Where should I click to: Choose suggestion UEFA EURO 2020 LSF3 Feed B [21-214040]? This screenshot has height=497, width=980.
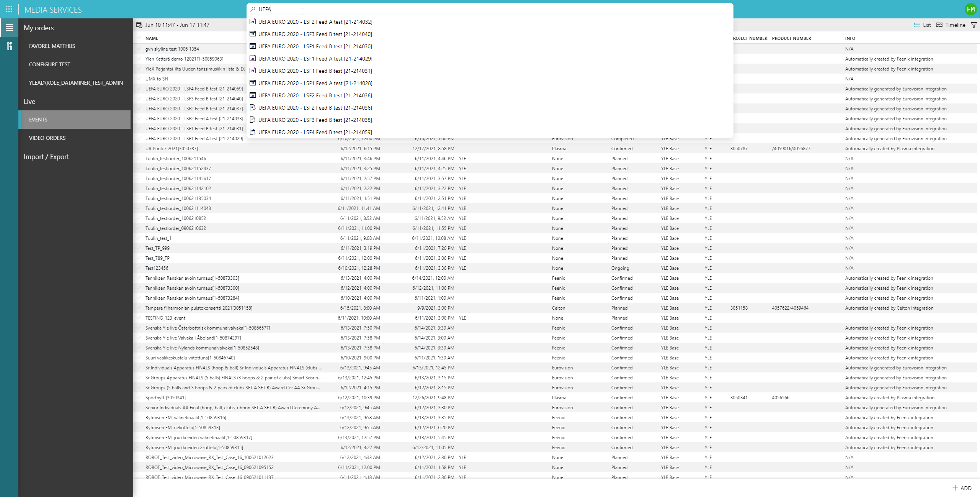pyautogui.click(x=490, y=34)
